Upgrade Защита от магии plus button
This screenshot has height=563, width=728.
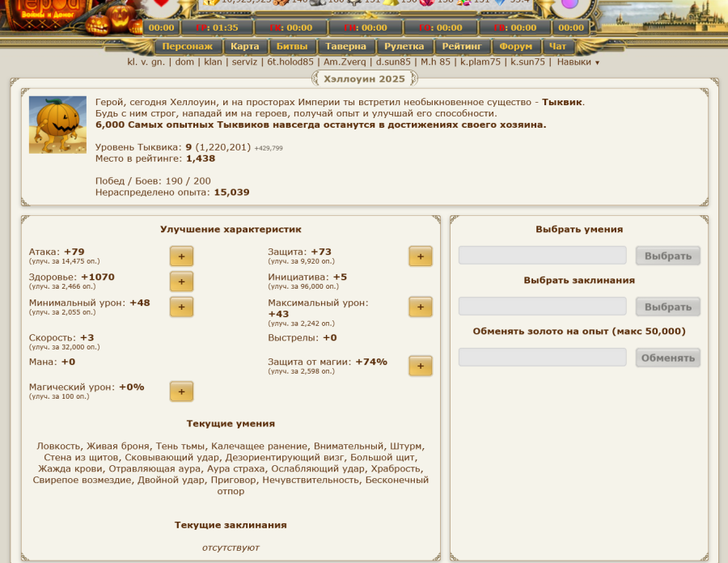click(x=420, y=366)
